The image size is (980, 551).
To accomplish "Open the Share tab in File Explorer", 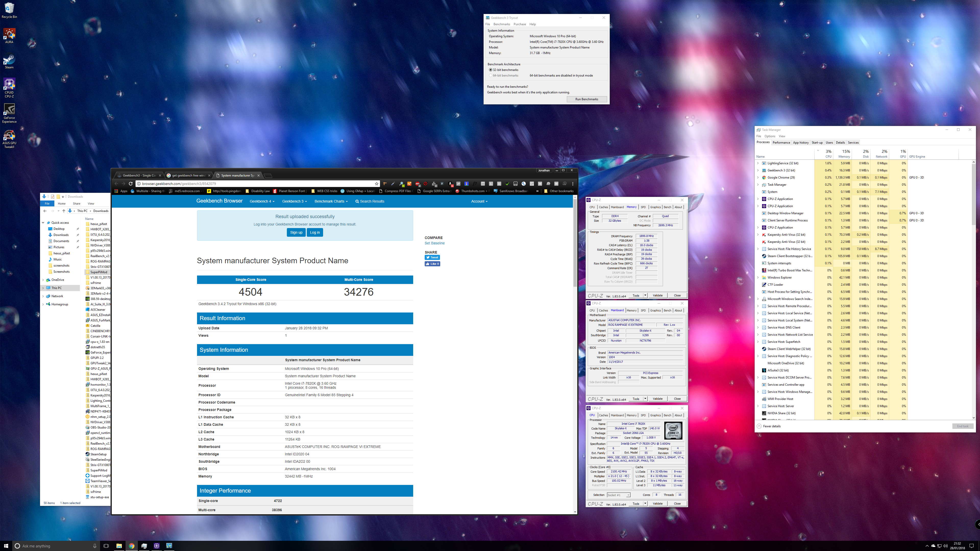I will click(x=77, y=204).
